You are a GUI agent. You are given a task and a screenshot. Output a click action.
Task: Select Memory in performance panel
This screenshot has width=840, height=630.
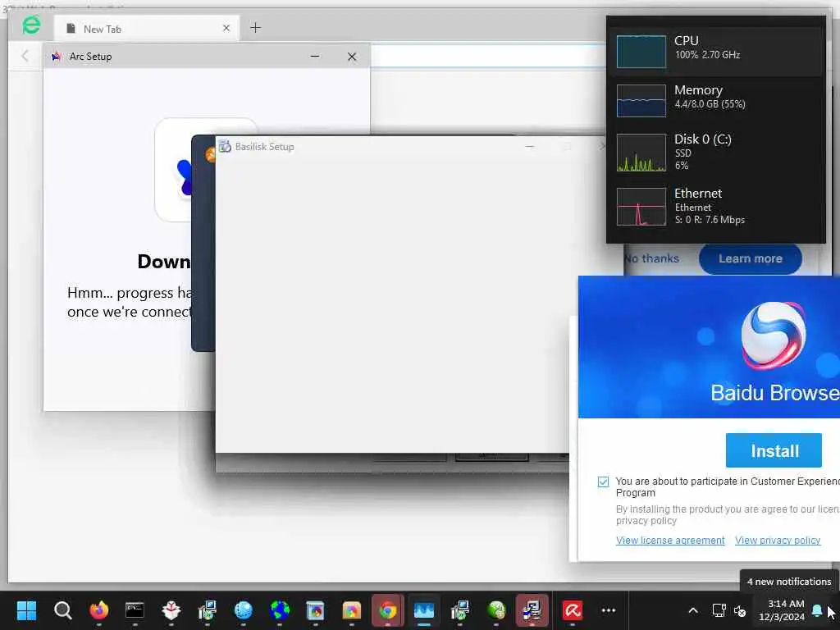(x=716, y=100)
